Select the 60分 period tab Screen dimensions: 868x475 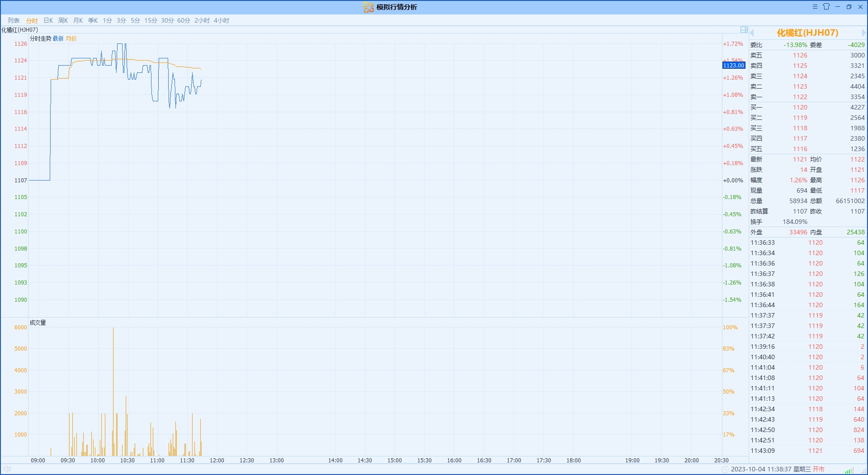coord(184,20)
